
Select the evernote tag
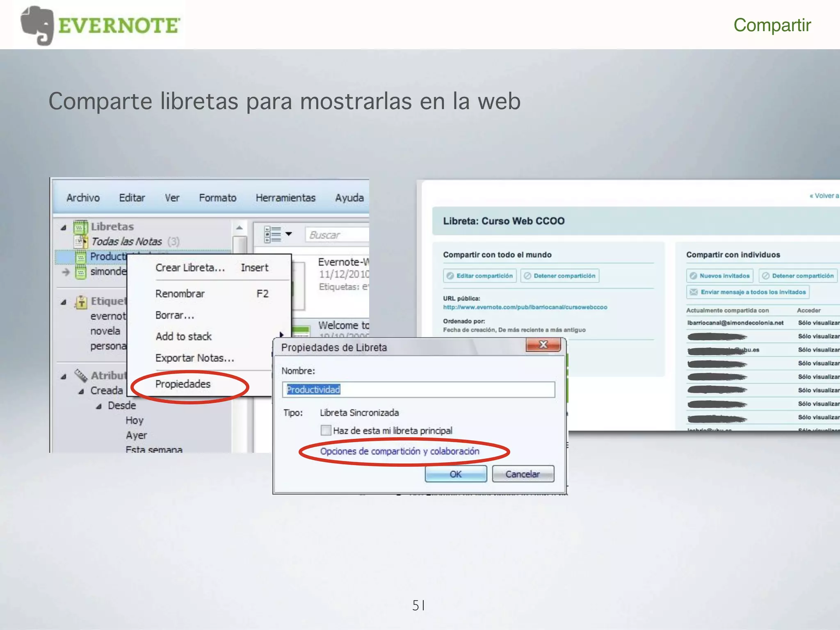pos(108,316)
